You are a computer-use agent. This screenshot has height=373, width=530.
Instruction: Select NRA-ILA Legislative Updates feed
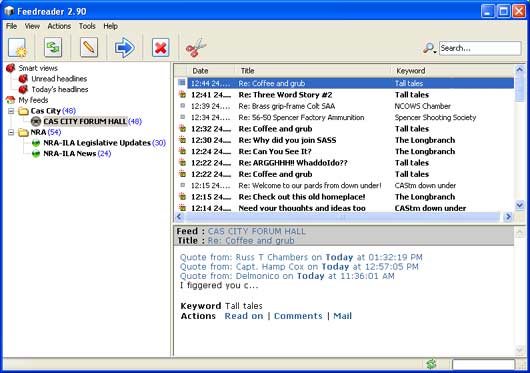pyautogui.click(x=97, y=143)
